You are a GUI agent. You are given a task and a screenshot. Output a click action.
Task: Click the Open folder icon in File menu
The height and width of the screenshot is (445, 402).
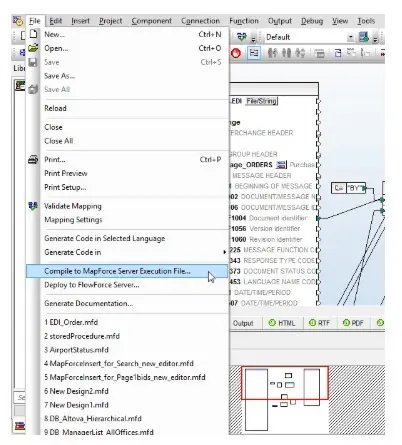(33, 48)
